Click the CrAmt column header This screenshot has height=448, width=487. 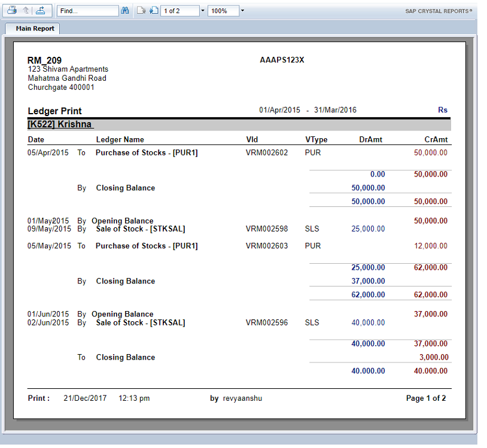(x=436, y=139)
